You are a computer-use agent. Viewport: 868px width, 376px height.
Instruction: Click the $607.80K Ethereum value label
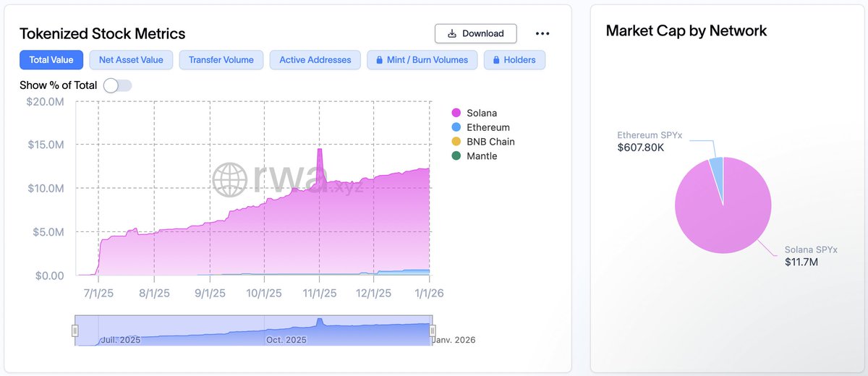[642, 148]
